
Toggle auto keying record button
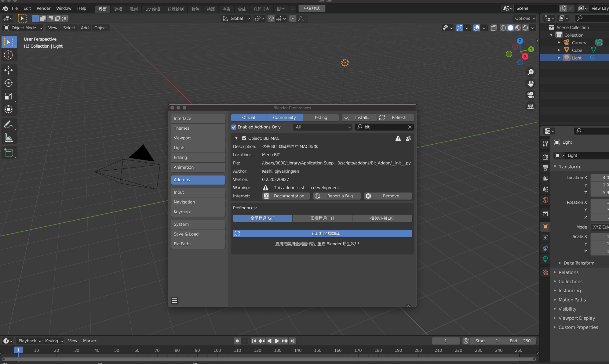[237, 341]
